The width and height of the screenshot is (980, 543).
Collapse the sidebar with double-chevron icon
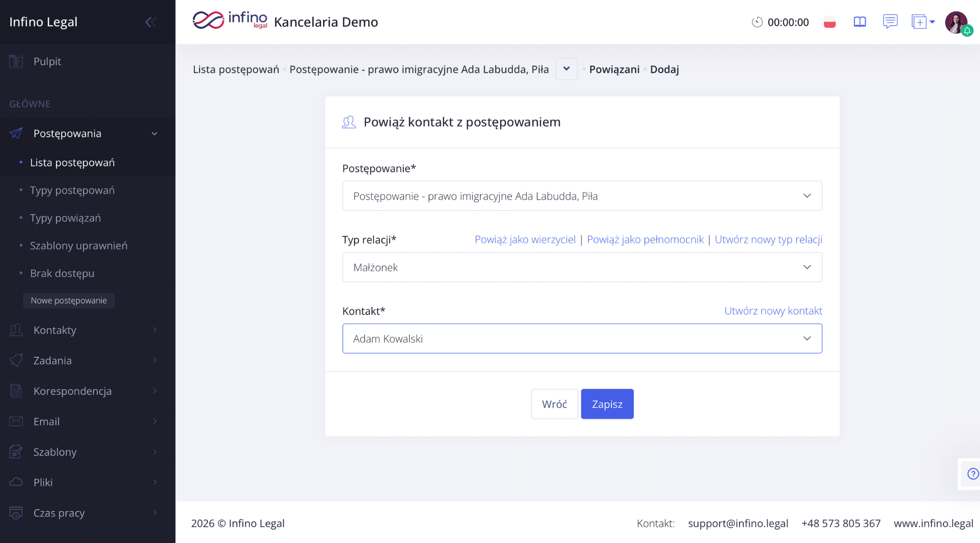point(150,22)
